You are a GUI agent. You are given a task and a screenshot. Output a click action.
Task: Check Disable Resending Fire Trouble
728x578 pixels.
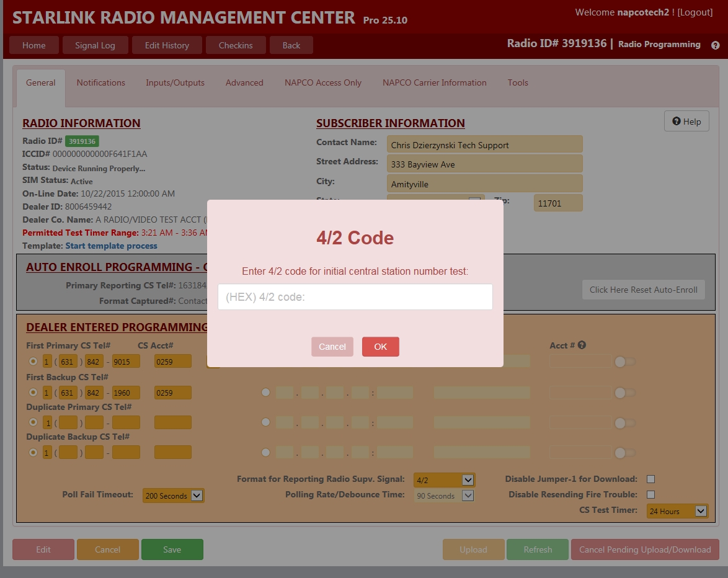pos(650,495)
